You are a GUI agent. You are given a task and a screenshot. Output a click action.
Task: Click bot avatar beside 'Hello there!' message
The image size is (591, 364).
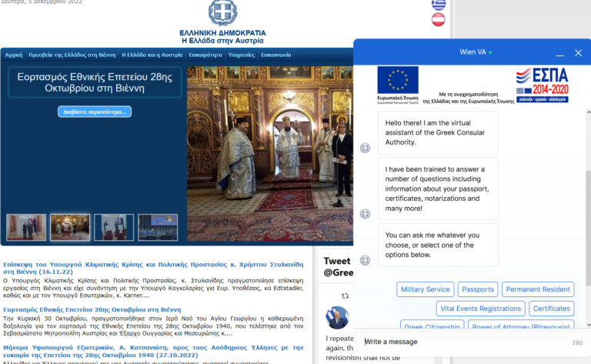[x=365, y=148]
